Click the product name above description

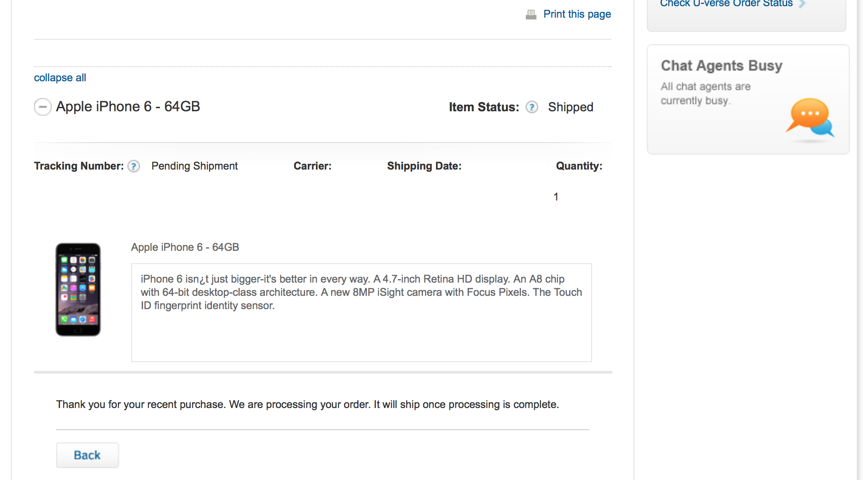[185, 247]
